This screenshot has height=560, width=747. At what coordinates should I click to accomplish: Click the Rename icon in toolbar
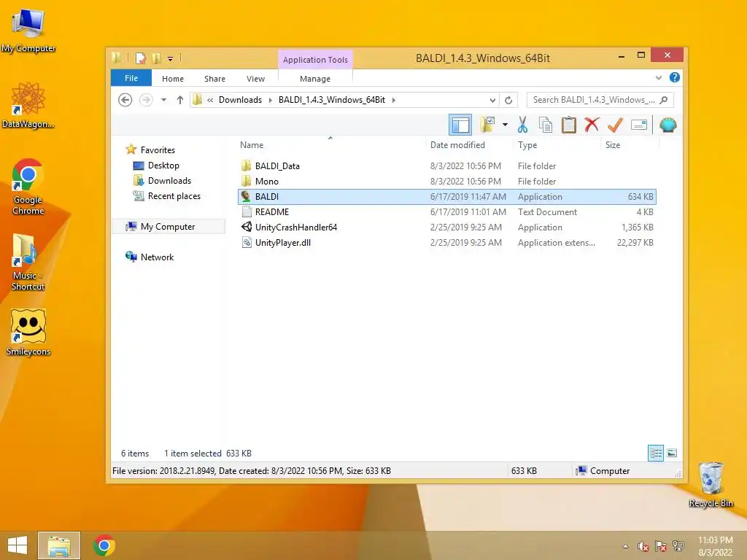click(x=638, y=125)
